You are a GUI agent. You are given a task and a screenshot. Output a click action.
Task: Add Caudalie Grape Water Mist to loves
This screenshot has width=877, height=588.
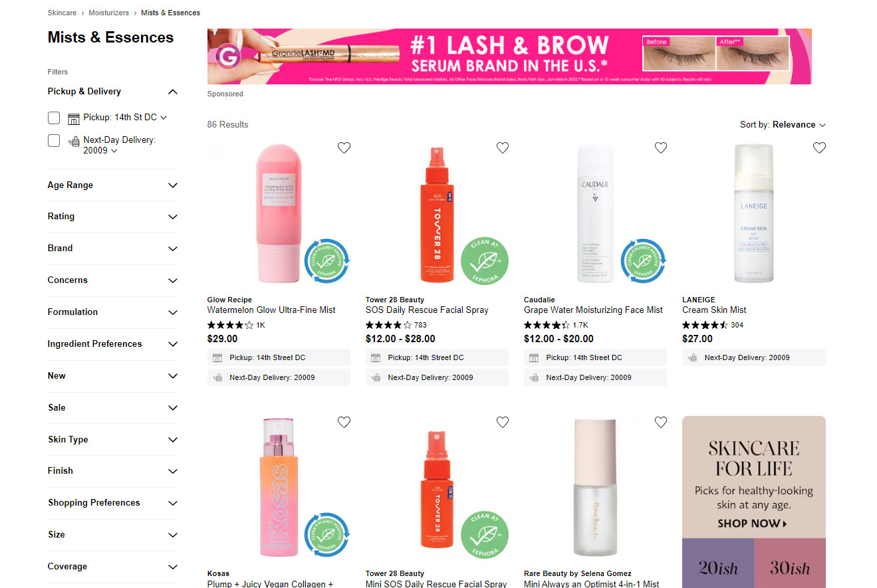point(661,147)
